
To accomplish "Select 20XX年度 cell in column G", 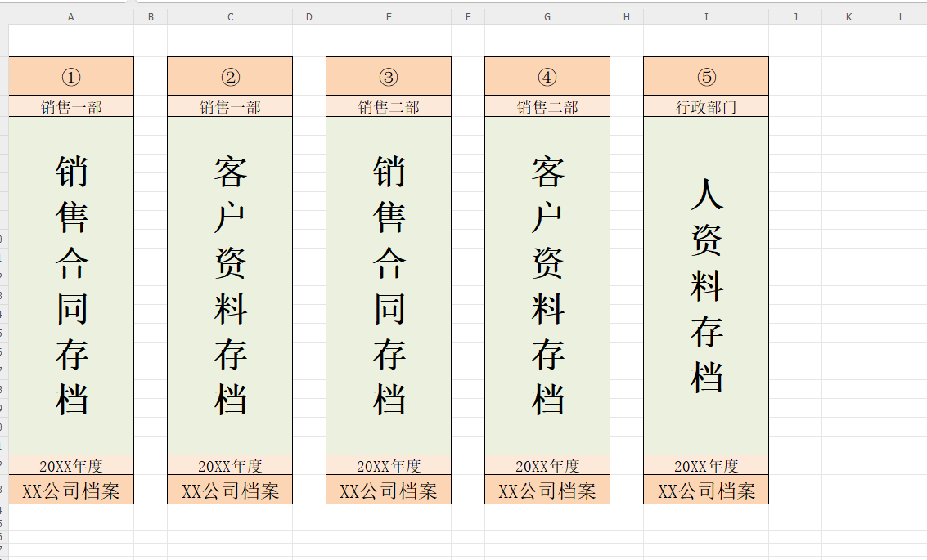I will (547, 465).
